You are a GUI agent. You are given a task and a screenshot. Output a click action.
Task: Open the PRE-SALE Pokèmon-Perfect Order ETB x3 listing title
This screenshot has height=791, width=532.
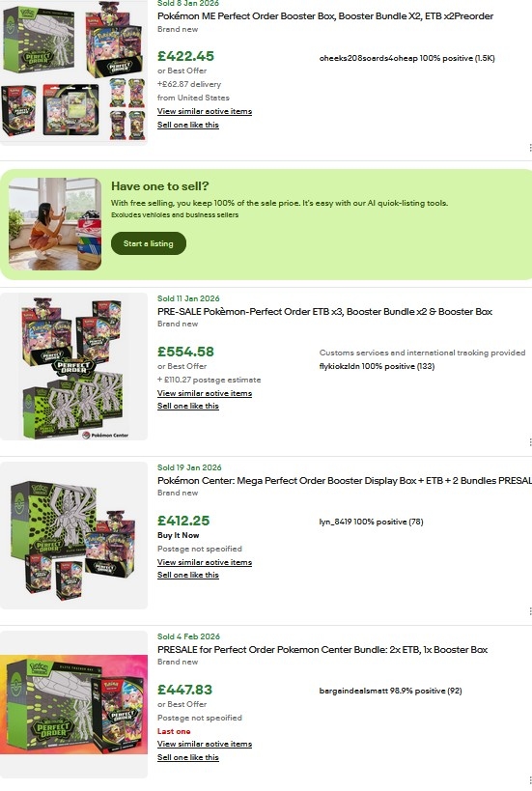[x=324, y=312]
